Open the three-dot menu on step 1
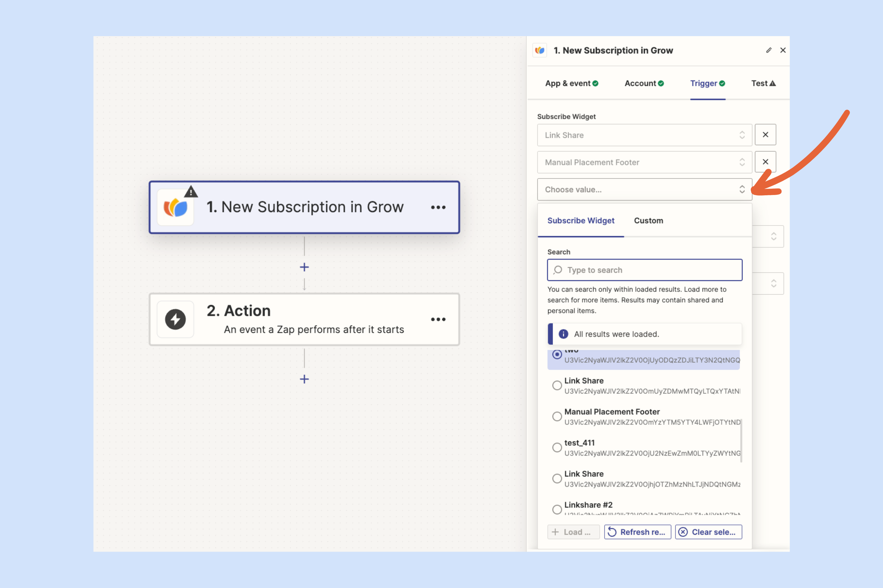883x588 pixels. (x=438, y=207)
